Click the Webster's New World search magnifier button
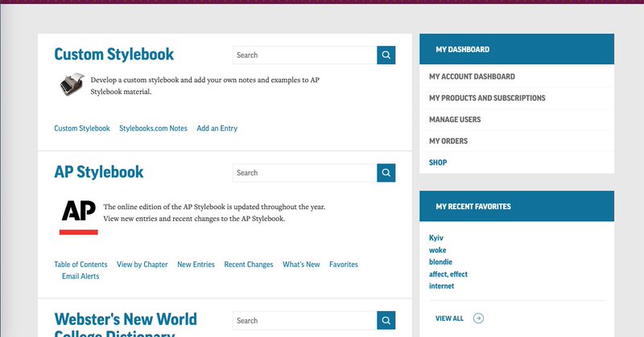Viewport: 644px width, 337px height. pos(386,321)
